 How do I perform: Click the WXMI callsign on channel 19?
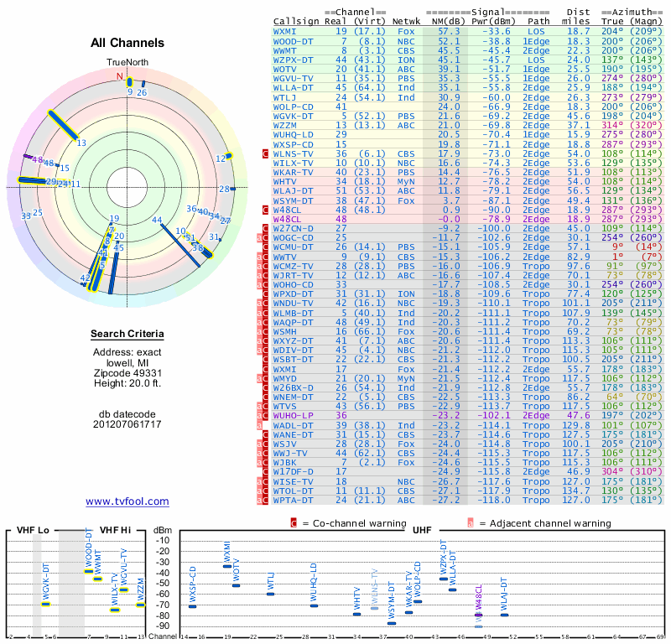pyautogui.click(x=284, y=32)
